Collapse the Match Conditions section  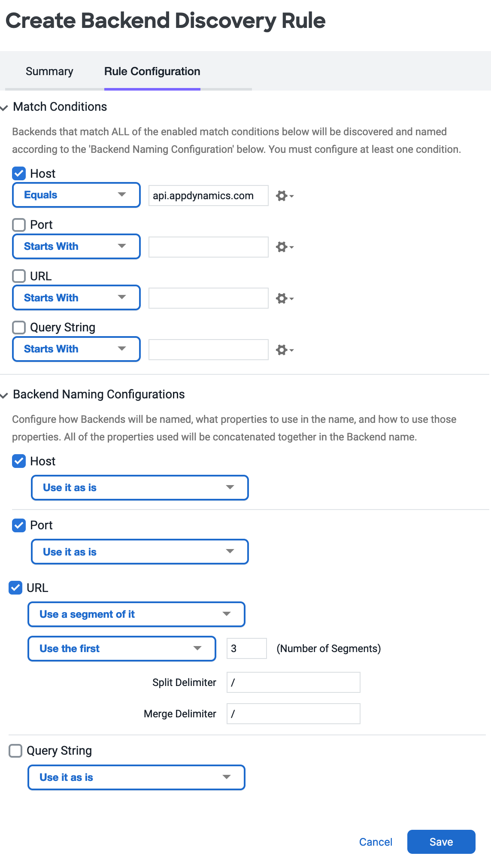[x=5, y=107]
